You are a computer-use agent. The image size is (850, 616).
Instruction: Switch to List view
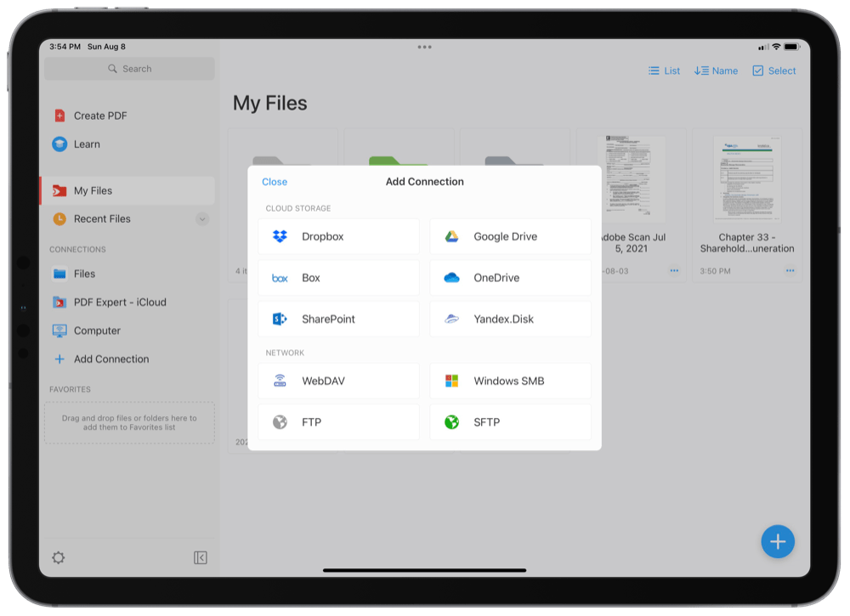[664, 71]
